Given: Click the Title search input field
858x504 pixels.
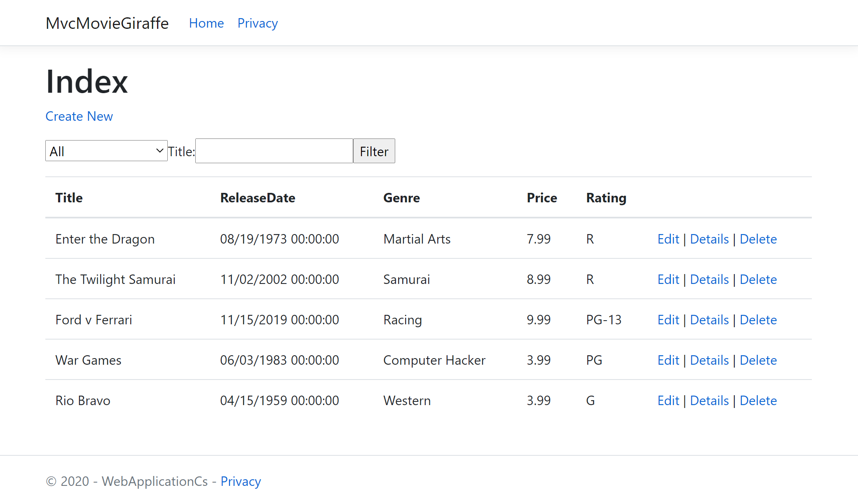Looking at the screenshot, I should pyautogui.click(x=274, y=151).
